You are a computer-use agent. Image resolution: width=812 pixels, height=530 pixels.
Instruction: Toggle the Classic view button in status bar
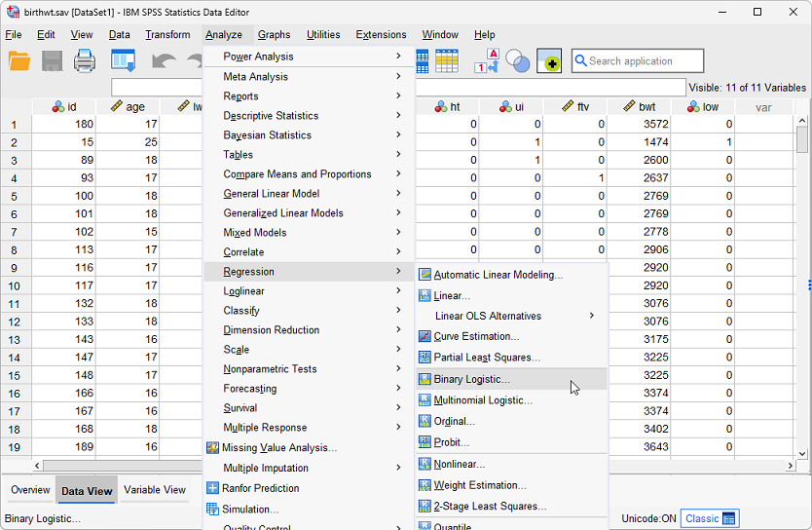709,518
